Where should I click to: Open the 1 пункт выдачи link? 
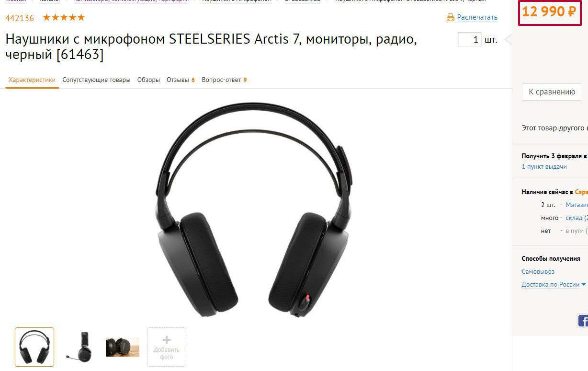pyautogui.click(x=544, y=167)
